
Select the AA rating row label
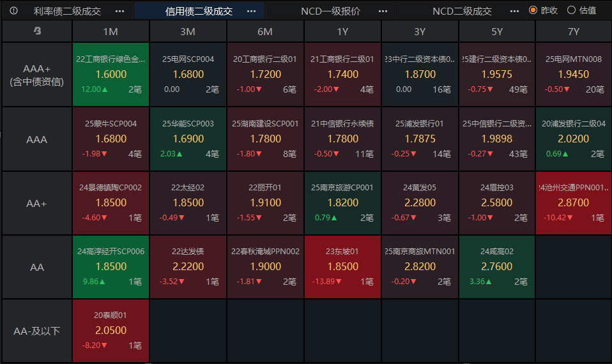37,267
